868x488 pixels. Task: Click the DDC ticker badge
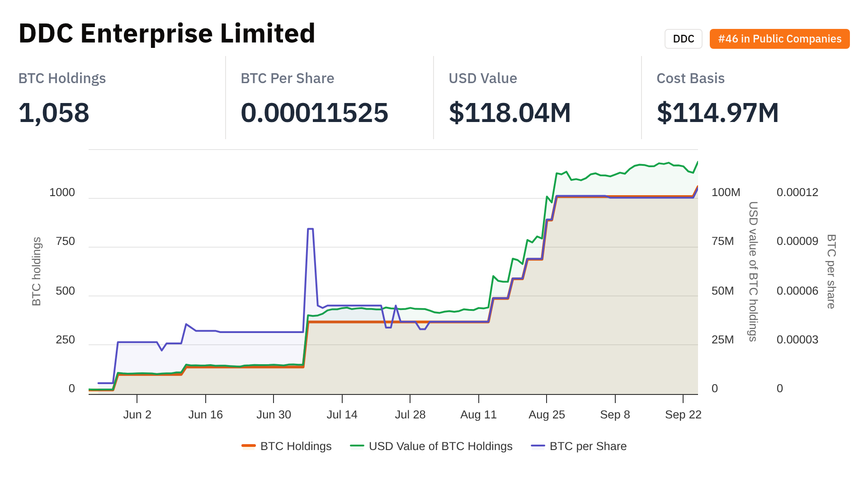click(x=683, y=39)
